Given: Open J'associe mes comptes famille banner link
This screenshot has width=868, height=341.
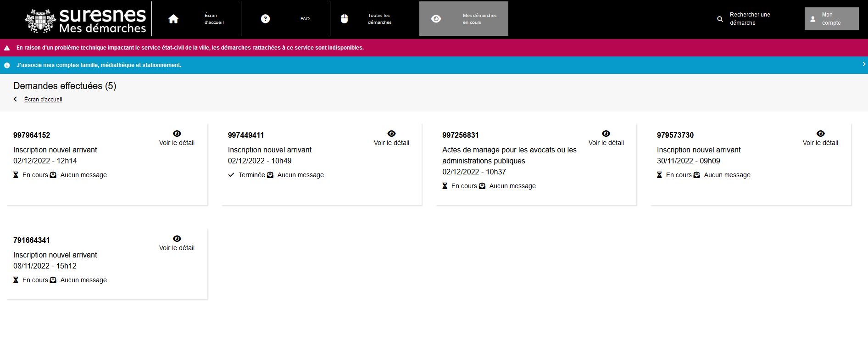Looking at the screenshot, I should 99,65.
